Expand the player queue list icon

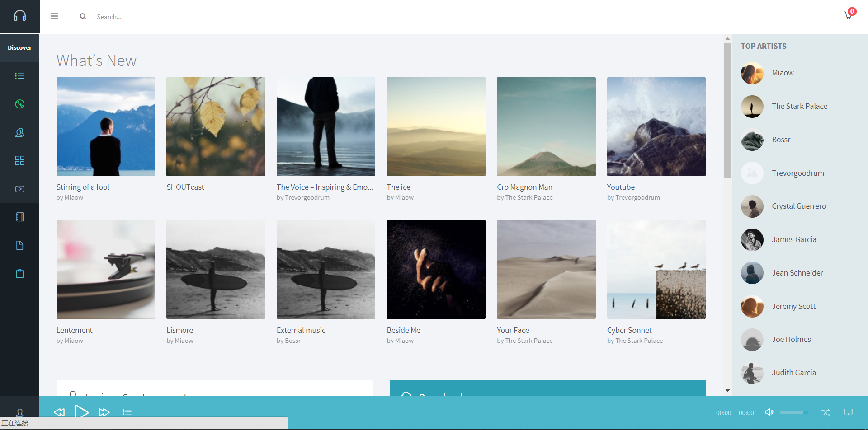click(127, 412)
